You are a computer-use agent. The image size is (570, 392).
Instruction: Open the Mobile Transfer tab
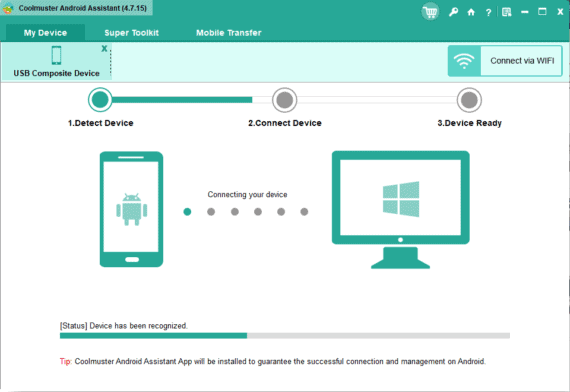pyautogui.click(x=229, y=33)
